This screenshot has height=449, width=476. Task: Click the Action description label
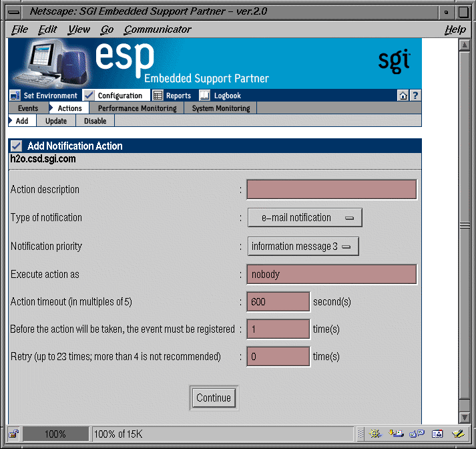point(45,190)
